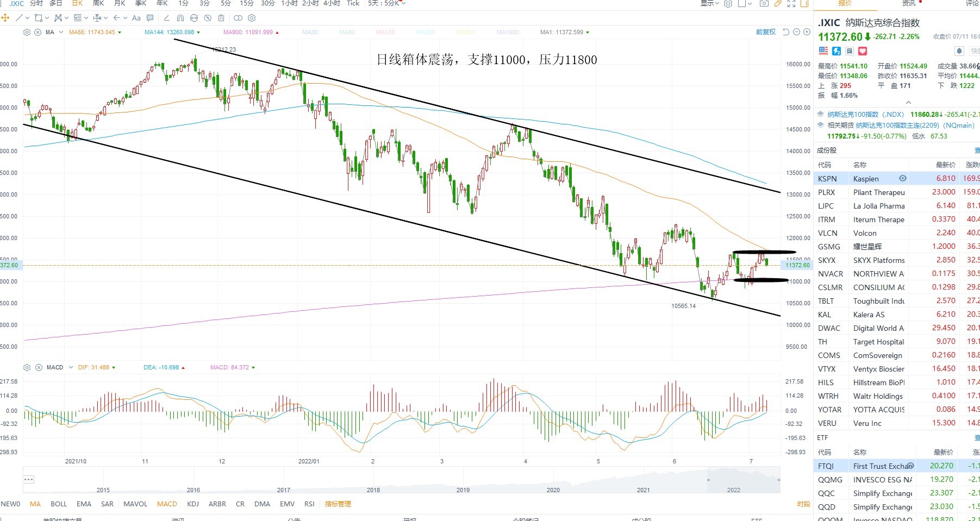Click 2019 on the timeline navigator

[x=463, y=489]
